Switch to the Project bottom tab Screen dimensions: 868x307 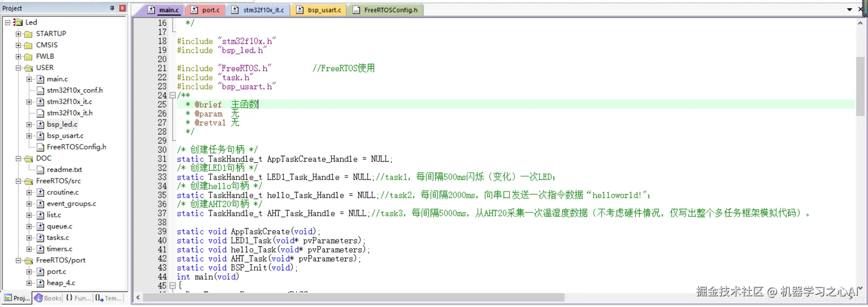point(17,298)
